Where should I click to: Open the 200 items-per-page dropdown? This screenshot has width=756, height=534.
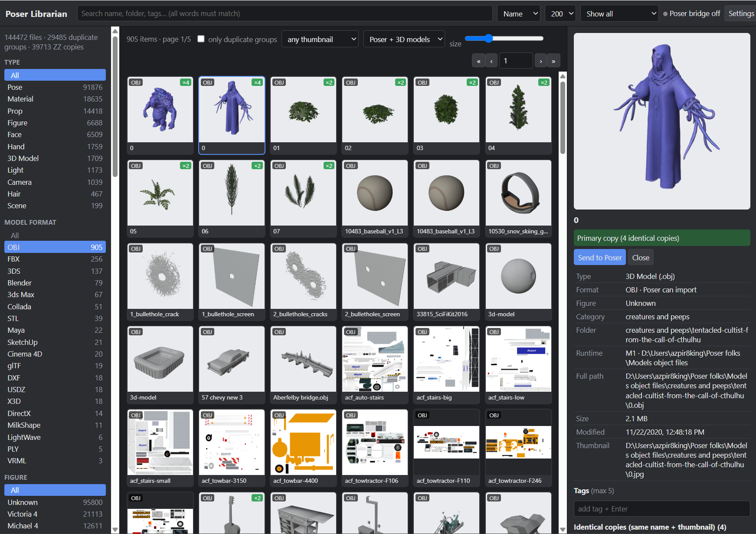(560, 13)
